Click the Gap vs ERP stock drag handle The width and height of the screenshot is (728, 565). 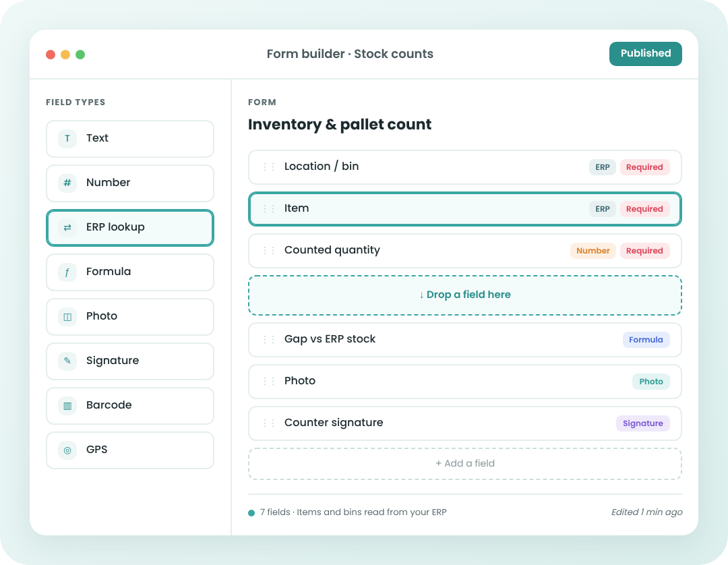pos(269,339)
